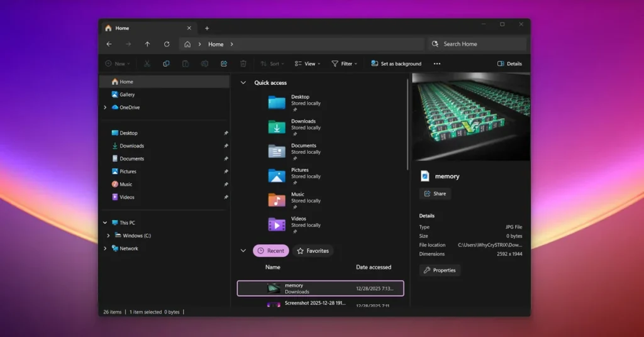Click the File location path value
This screenshot has width=644, height=337.
(x=490, y=245)
